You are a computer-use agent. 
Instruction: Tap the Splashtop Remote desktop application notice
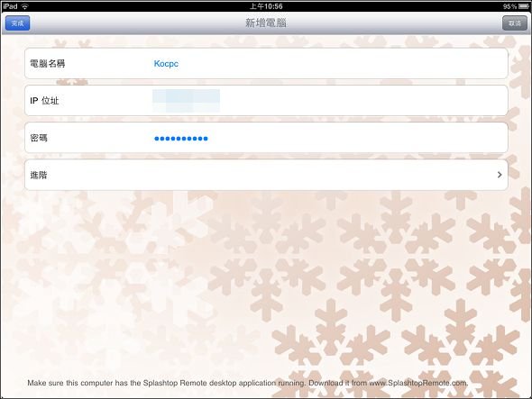(248, 383)
